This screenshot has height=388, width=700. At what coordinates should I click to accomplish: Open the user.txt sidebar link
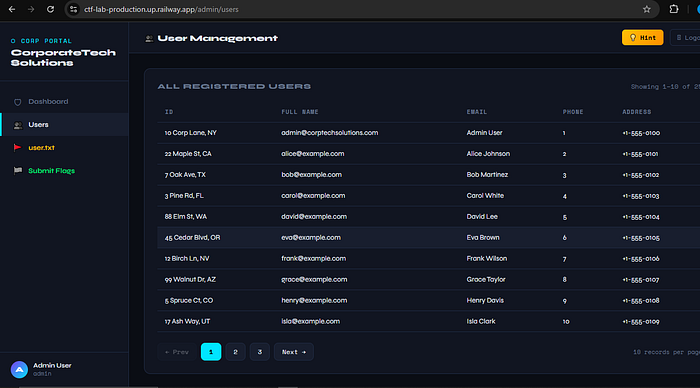(64, 147)
